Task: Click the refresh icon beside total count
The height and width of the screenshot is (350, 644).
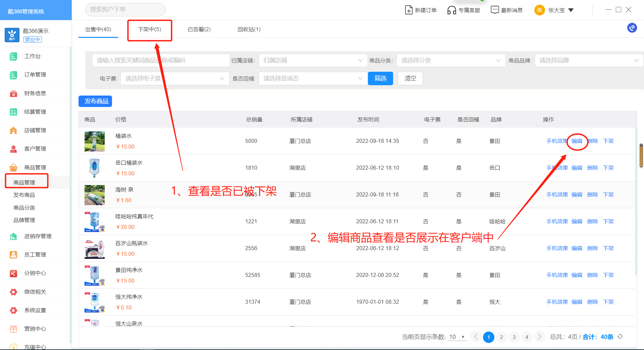Action: point(620,337)
